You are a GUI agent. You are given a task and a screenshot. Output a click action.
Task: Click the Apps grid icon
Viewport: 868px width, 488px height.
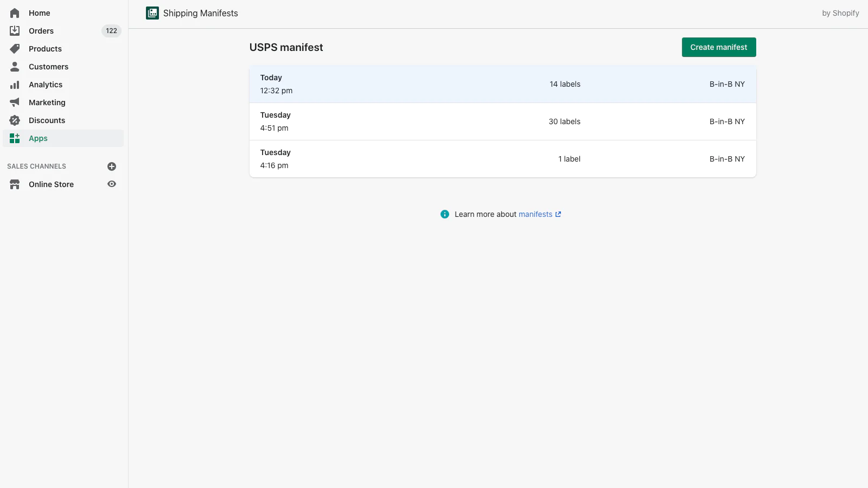pyautogui.click(x=15, y=138)
